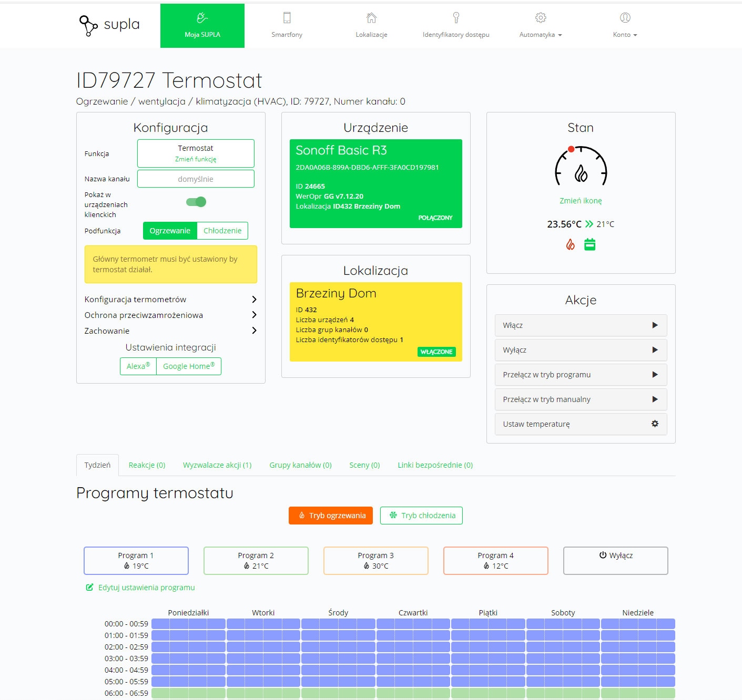Expand Konfiguracja termometrów section

coord(170,299)
